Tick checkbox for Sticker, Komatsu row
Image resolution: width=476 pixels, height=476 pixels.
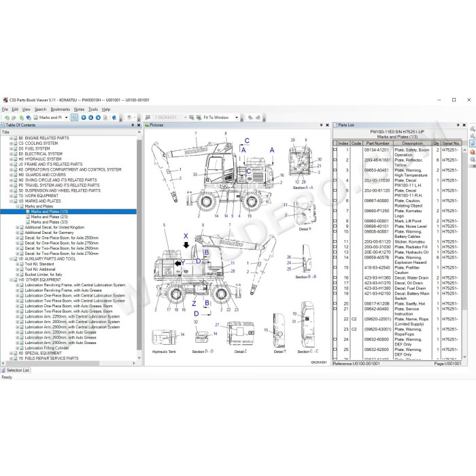coord(335,241)
